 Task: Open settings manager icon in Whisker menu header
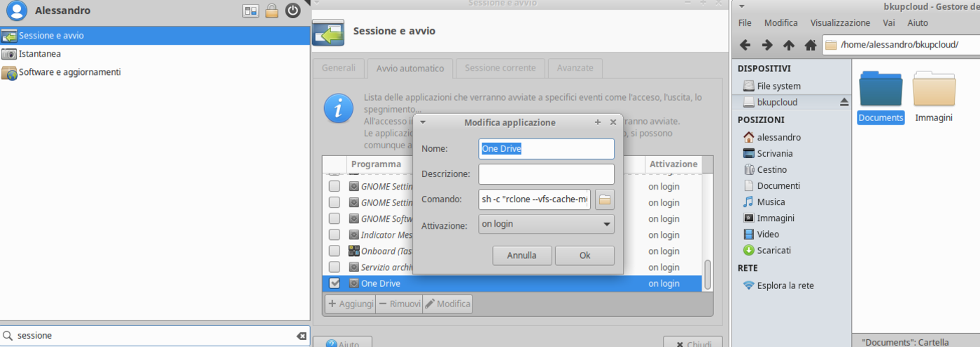251,10
